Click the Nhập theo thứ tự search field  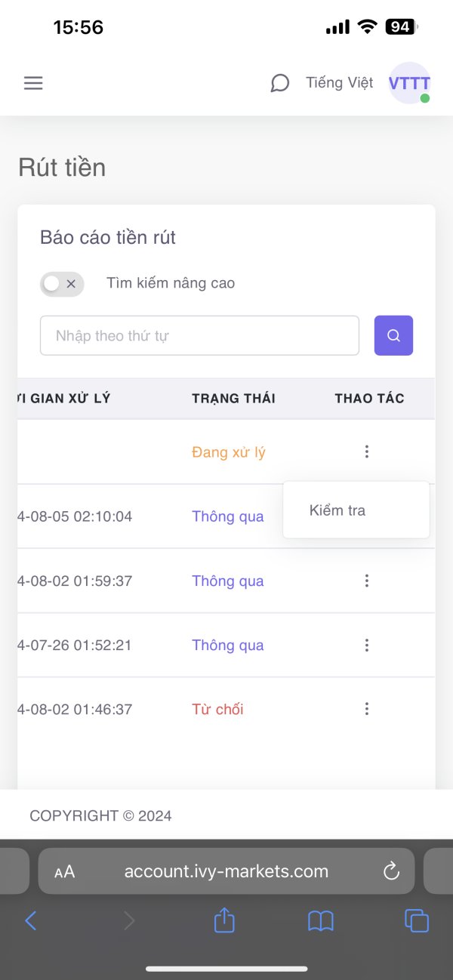click(x=199, y=335)
